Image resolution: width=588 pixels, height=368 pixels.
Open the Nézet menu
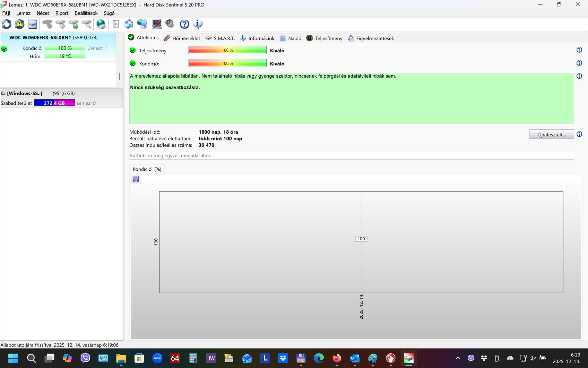click(x=43, y=13)
